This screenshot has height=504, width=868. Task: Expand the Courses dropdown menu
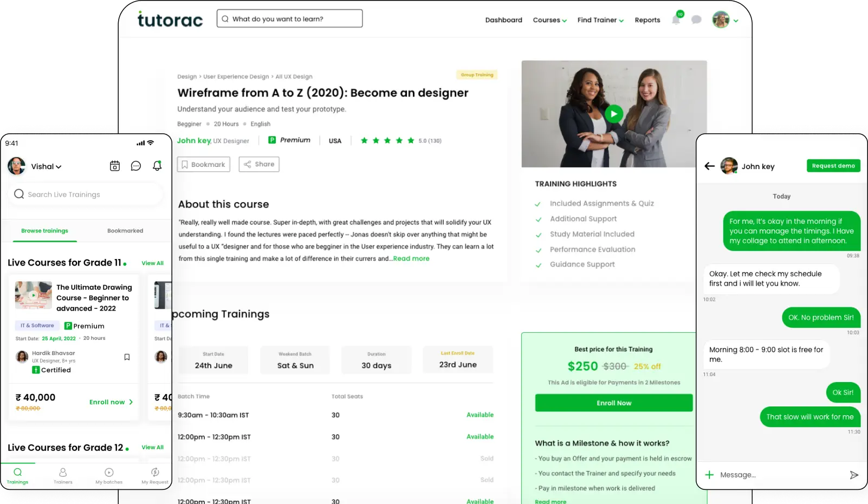pyautogui.click(x=549, y=20)
